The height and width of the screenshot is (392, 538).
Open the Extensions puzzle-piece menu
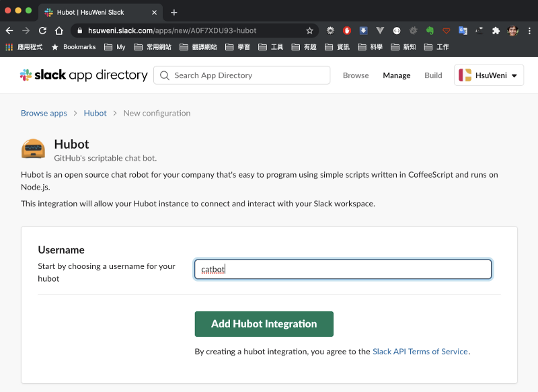(x=496, y=30)
